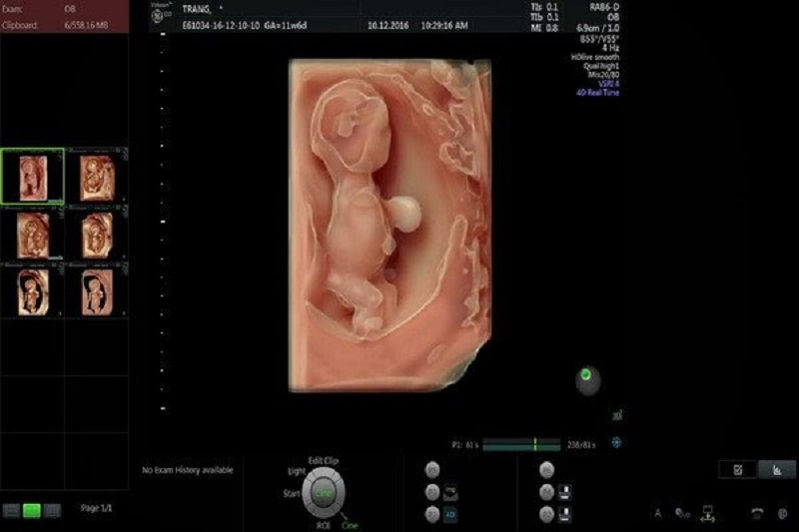
Task: Click the cine progress bar position marker
Action: point(535,444)
